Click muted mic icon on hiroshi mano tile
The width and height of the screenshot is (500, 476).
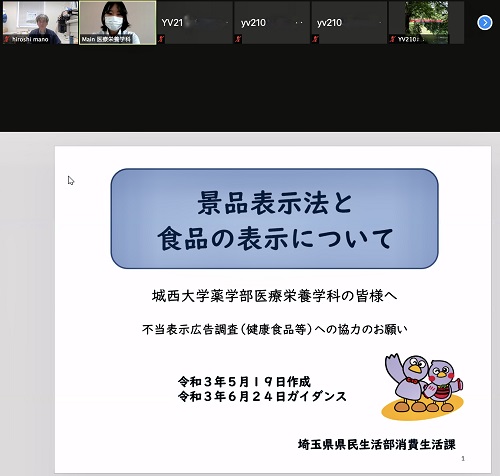point(6,40)
